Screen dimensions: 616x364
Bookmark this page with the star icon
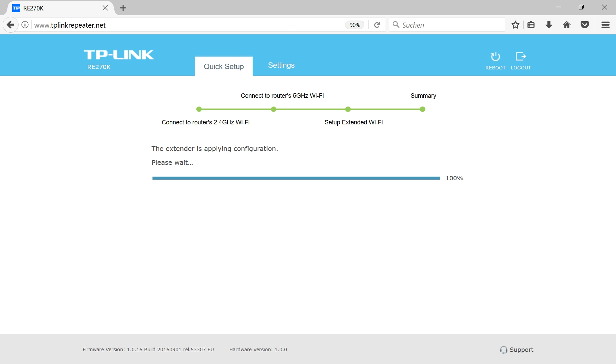515,25
